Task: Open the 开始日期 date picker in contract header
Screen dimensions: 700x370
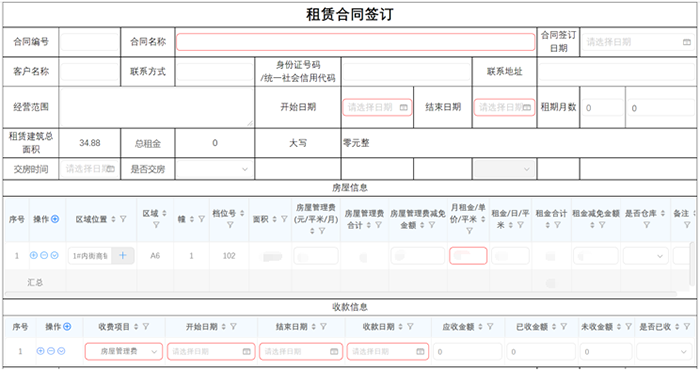Action: [377, 107]
